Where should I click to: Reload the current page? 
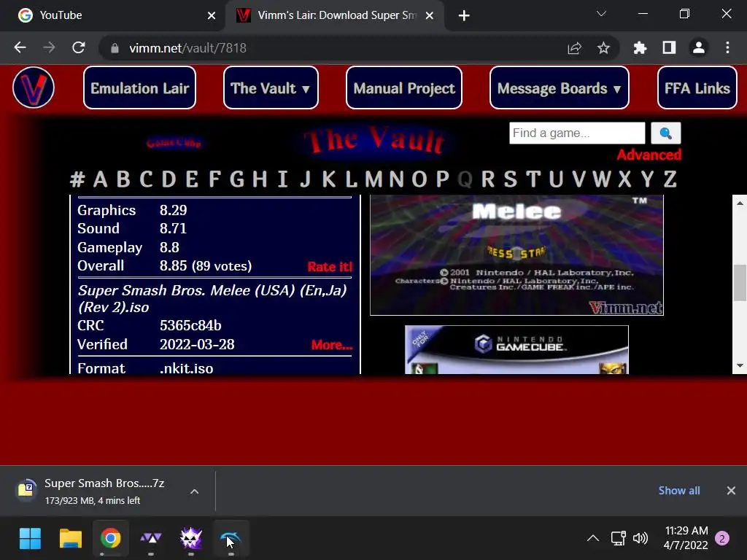tap(79, 47)
